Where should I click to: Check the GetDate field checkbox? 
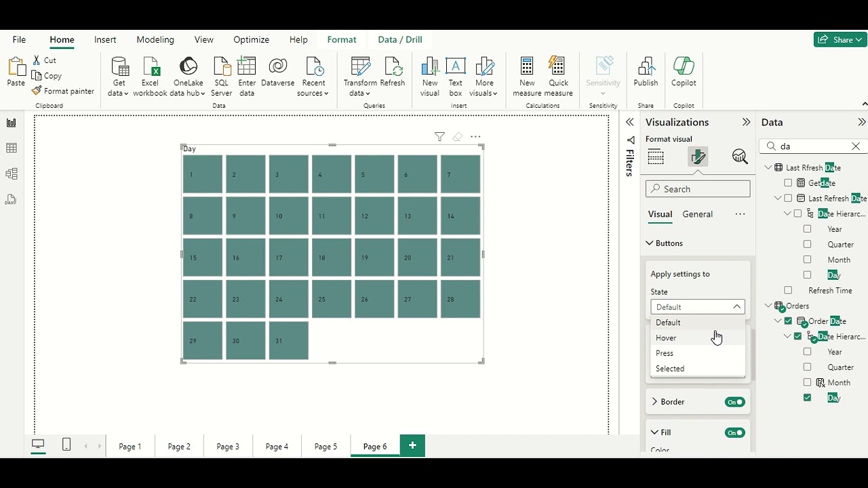point(788,183)
